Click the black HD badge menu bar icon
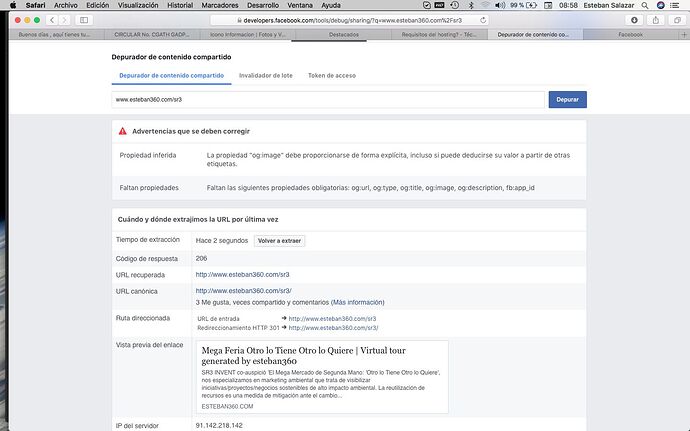 [x=440, y=5]
